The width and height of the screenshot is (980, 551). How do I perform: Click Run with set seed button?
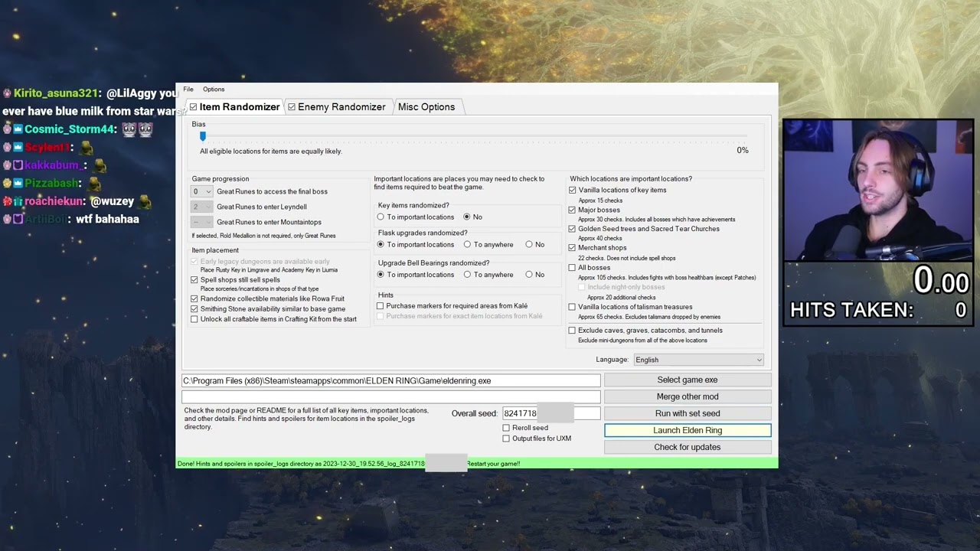click(x=688, y=413)
